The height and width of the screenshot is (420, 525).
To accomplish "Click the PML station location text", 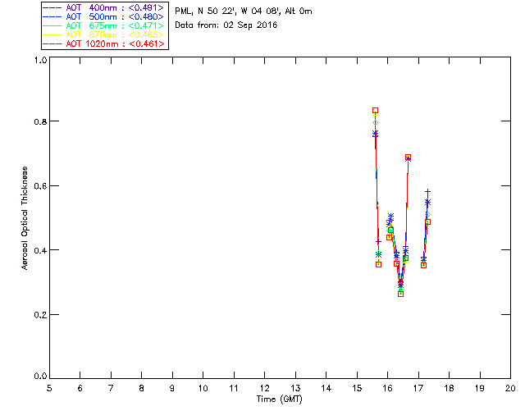I will click(x=244, y=11).
